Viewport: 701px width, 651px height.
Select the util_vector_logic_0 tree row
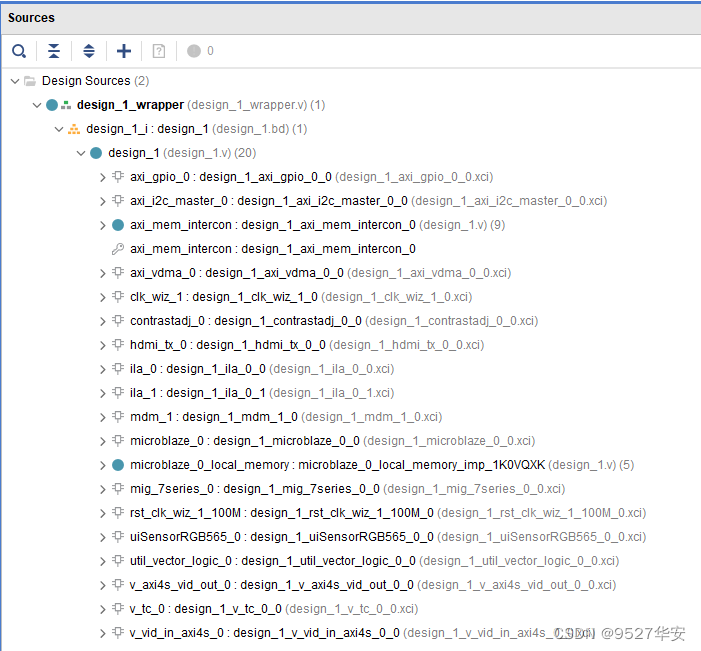375,562
